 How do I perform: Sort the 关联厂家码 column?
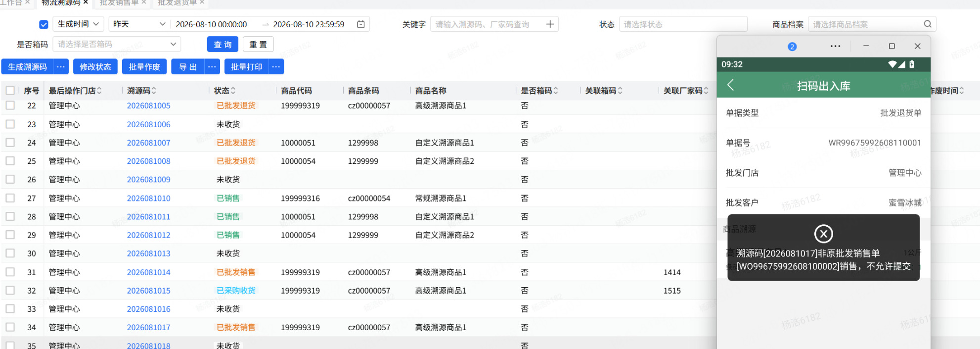[706, 91]
